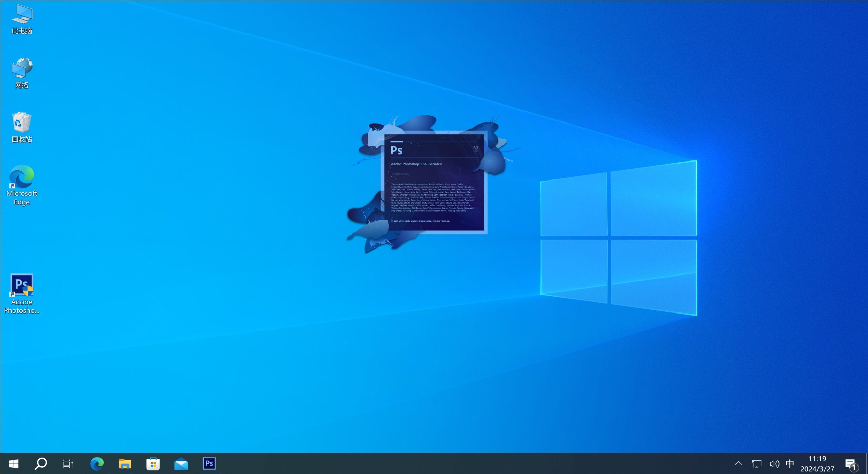Launch Microsoft Edge from the taskbar
This screenshot has width=868, height=474.
click(97, 463)
